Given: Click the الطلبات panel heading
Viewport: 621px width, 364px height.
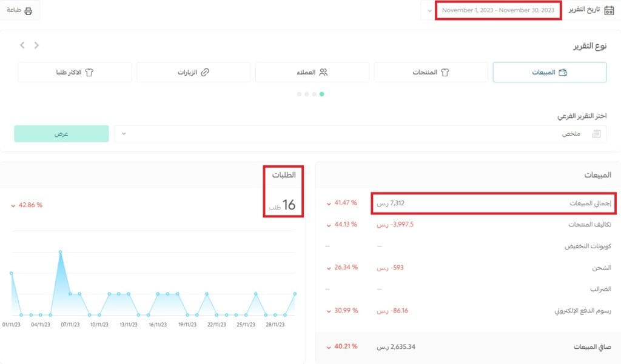Looking at the screenshot, I should [284, 175].
